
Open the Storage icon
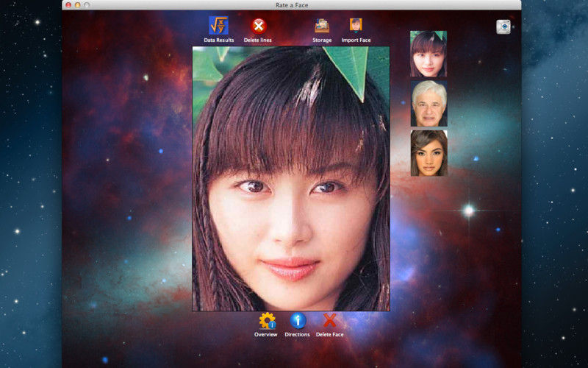(x=322, y=26)
